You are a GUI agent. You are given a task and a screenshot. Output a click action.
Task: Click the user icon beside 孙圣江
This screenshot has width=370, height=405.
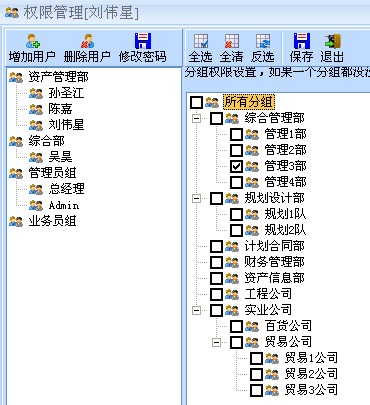pyautogui.click(x=36, y=93)
